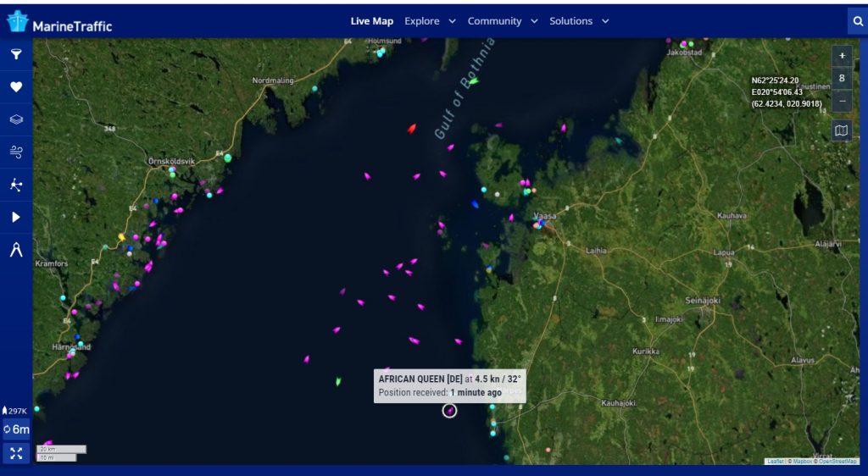Click the MarineTraffic logo

pos(59,22)
